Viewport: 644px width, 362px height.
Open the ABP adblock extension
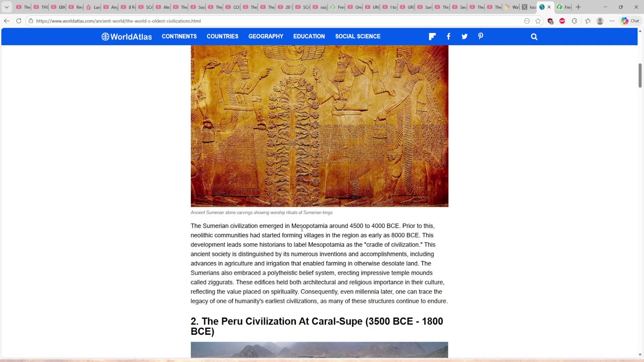click(562, 21)
